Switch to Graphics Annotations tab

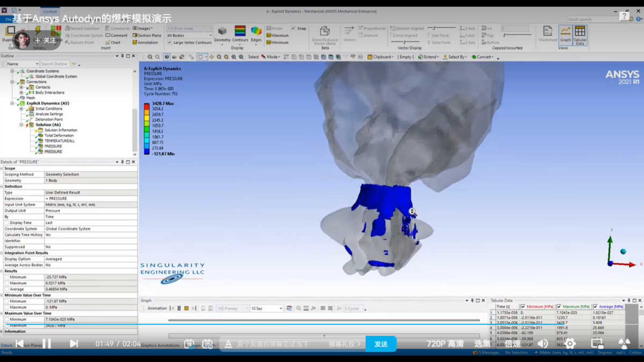click(x=160, y=345)
